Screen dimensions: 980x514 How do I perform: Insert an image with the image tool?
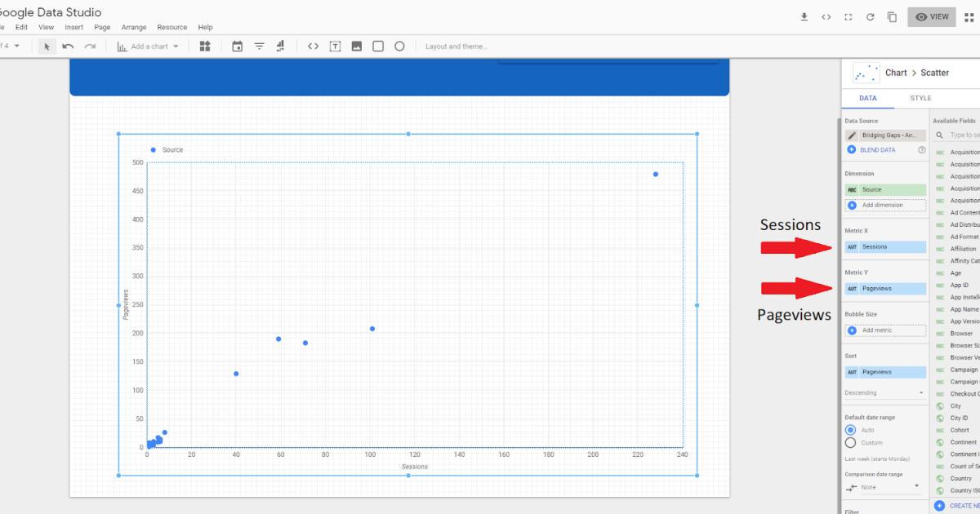point(356,46)
